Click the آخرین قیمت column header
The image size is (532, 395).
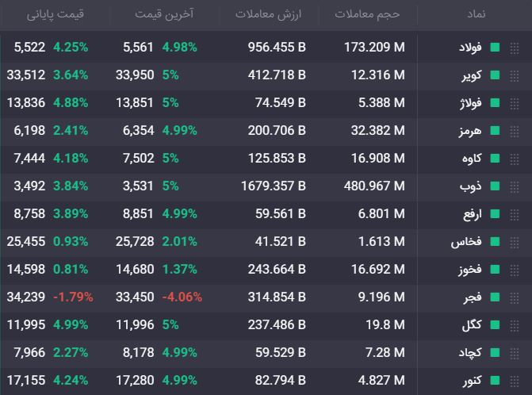pyautogui.click(x=164, y=14)
